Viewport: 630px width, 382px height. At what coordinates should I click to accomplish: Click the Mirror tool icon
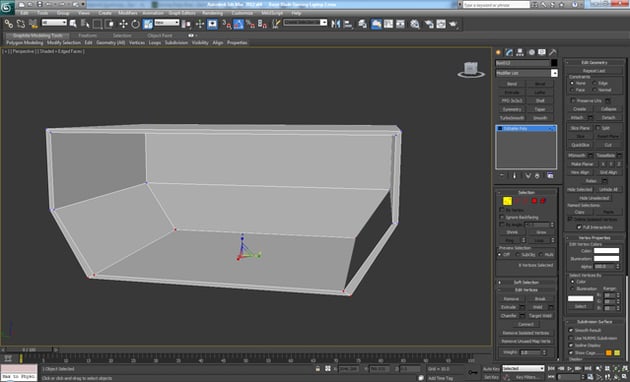tap(335, 24)
